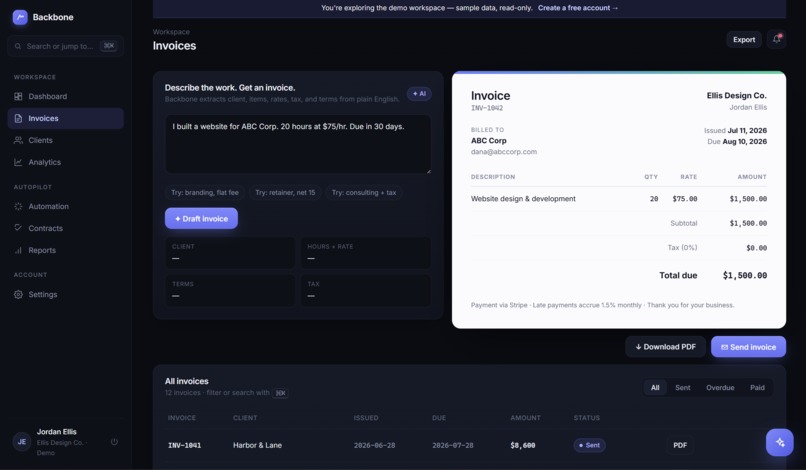Click the Total due $1,500.00 amount

(744, 276)
